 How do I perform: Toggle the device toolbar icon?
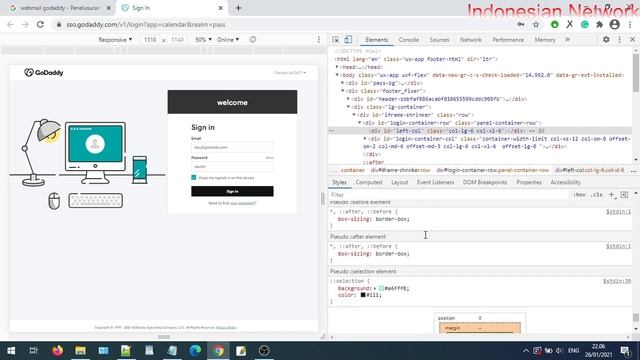point(348,40)
